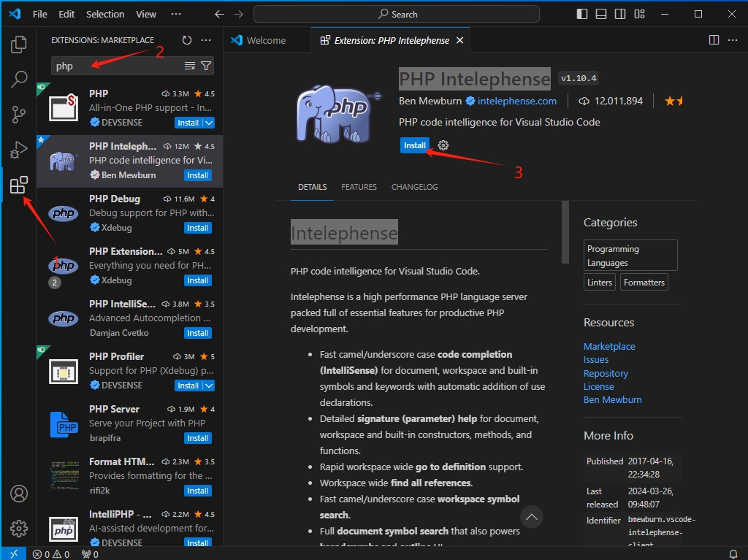This screenshot has height=560, width=748.
Task: Open the Ben Mewburn link under Resources
Action: pos(613,399)
